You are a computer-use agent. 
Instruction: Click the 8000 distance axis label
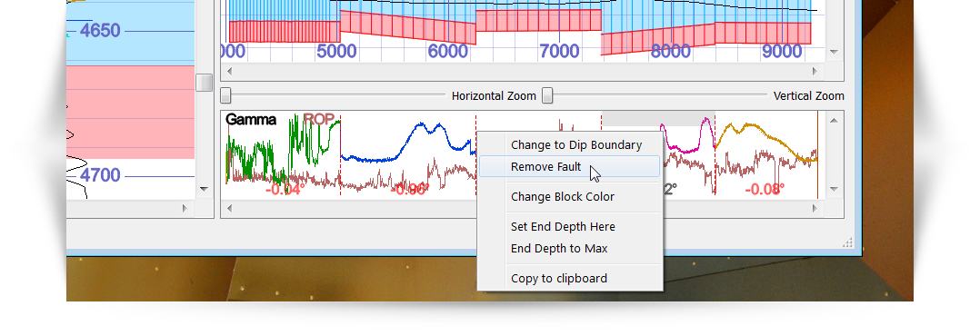tap(670, 51)
